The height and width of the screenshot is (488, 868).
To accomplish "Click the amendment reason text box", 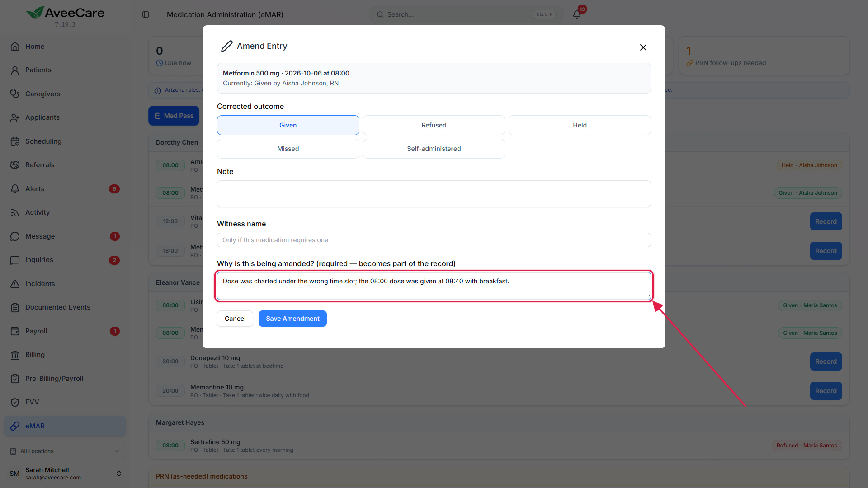I will (x=434, y=286).
